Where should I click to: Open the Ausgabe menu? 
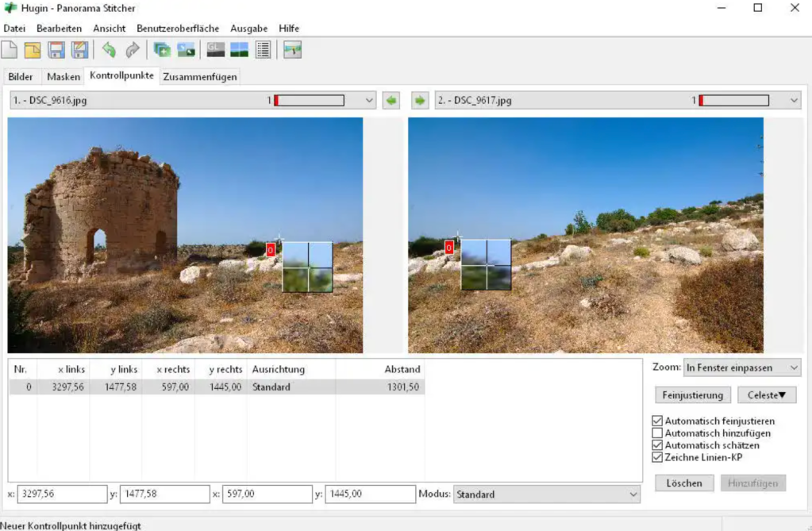pos(248,28)
